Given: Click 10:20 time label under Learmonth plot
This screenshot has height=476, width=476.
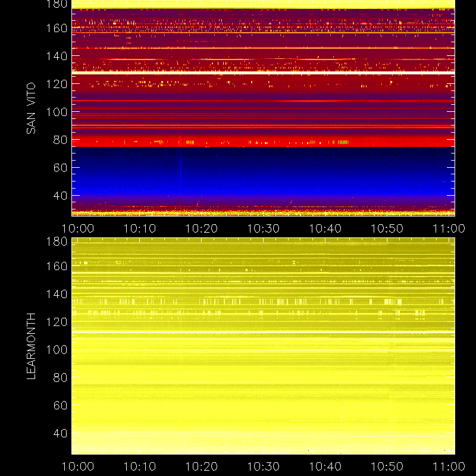Looking at the screenshot, I should pos(202,466).
